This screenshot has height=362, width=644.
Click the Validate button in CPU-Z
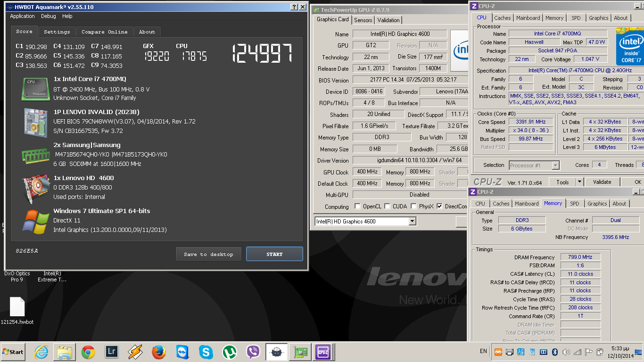pos(602,182)
